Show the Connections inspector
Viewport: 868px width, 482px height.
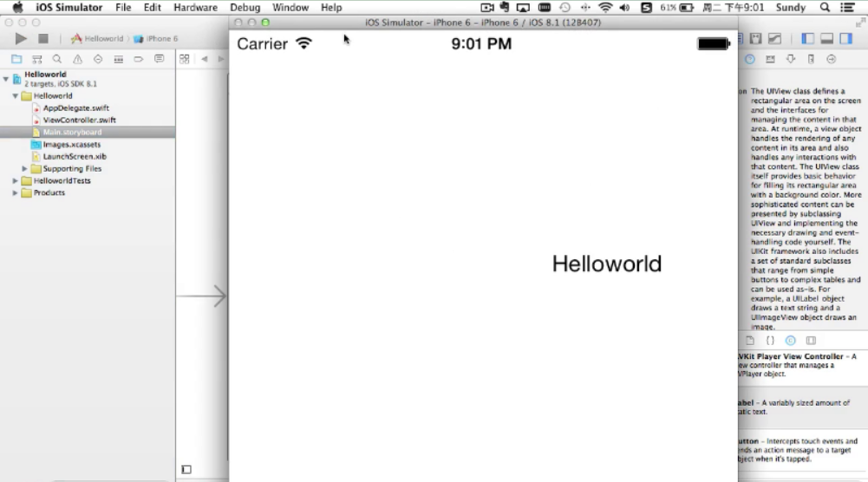831,59
